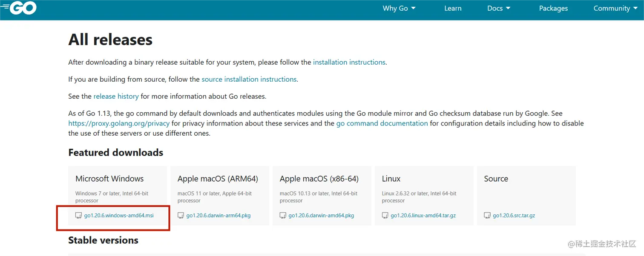
Task: Click the download icon beside linux-amd64.tar.gz
Action: point(385,216)
